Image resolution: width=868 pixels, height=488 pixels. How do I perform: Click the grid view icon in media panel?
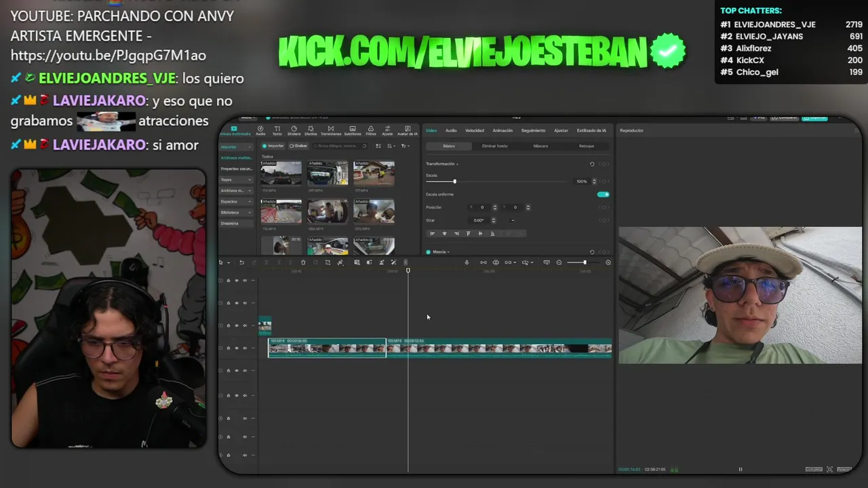point(378,146)
